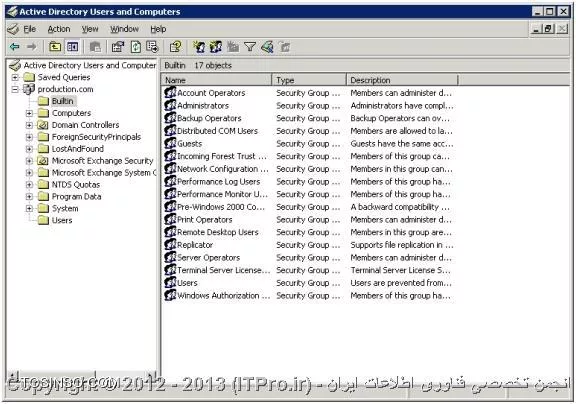This screenshot has height=404, width=576.
Task: Select the Users group in list
Action: pyautogui.click(x=187, y=283)
